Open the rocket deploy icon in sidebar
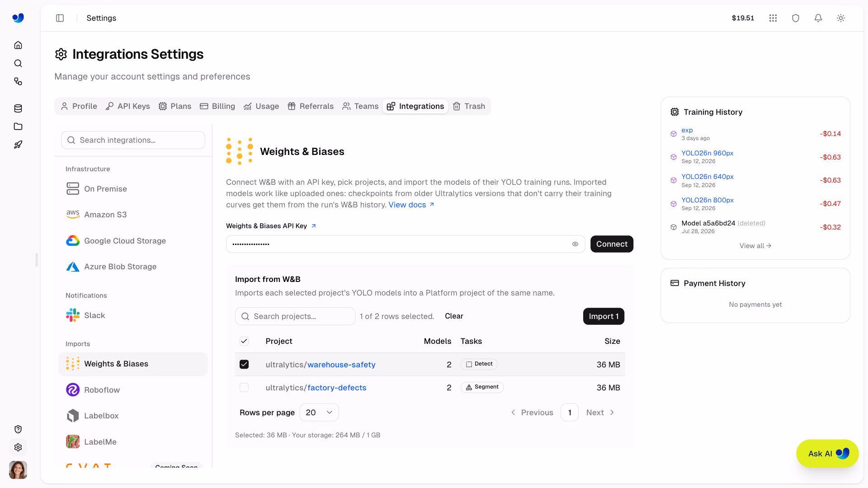 click(18, 145)
